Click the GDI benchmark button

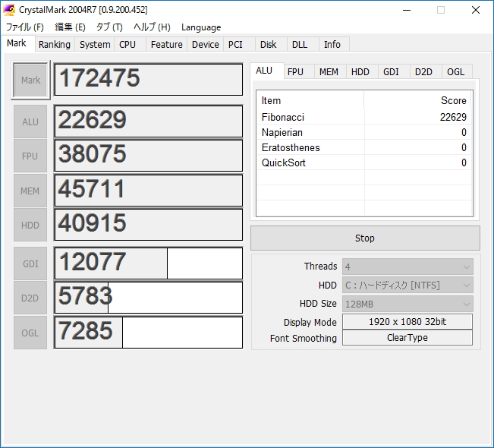coord(30,263)
